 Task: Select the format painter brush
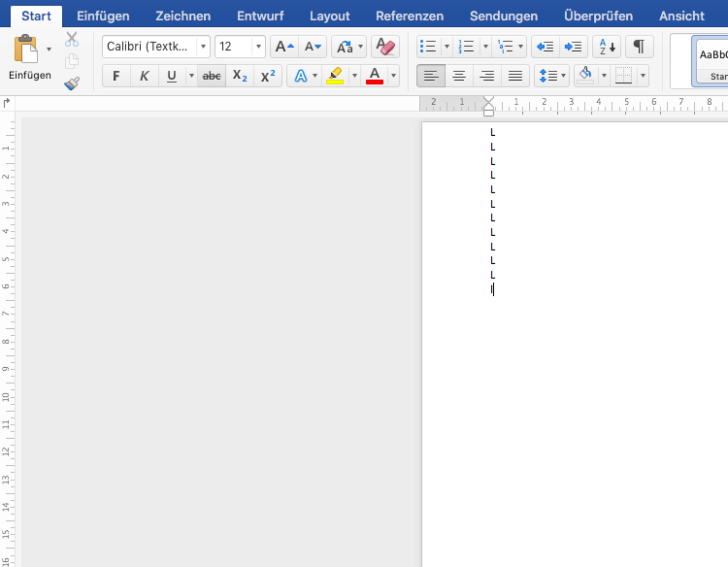pos(72,83)
